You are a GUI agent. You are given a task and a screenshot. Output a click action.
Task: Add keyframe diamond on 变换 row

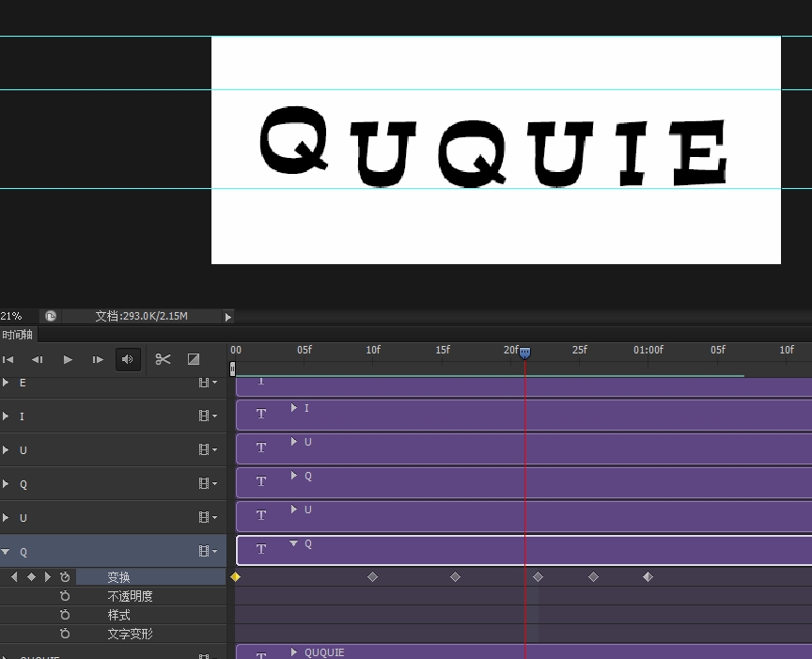pyautogui.click(x=31, y=577)
